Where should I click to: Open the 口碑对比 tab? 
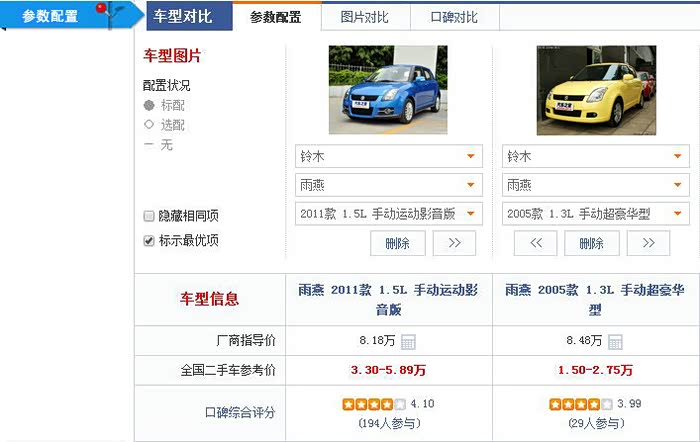pos(454,17)
